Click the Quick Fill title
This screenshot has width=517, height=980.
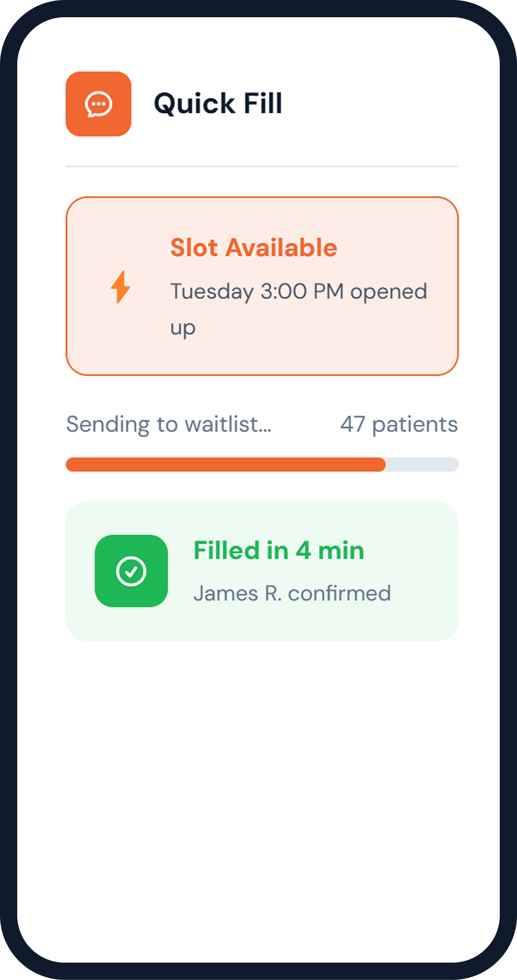click(218, 104)
